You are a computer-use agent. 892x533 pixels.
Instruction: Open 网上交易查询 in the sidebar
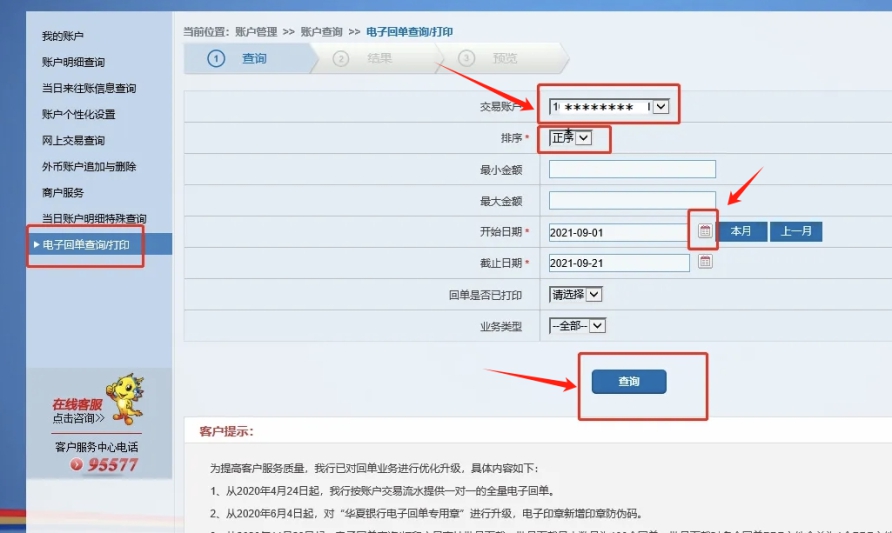point(73,141)
